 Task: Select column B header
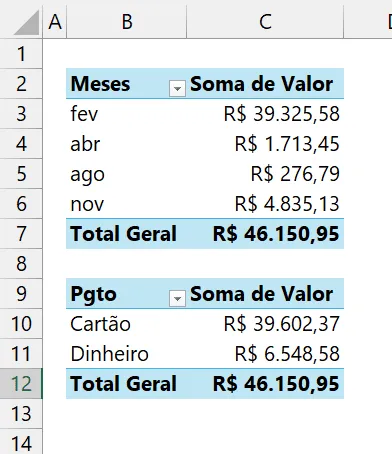point(127,22)
